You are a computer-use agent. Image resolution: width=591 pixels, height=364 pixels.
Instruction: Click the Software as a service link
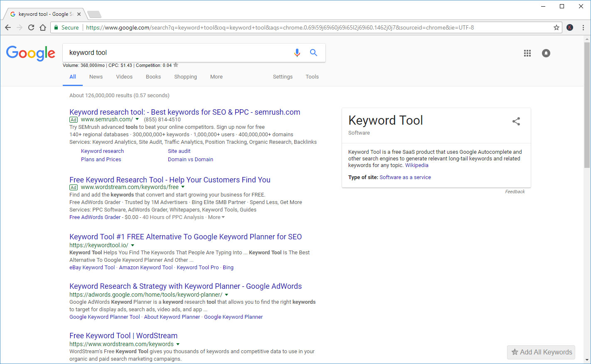pos(405,177)
